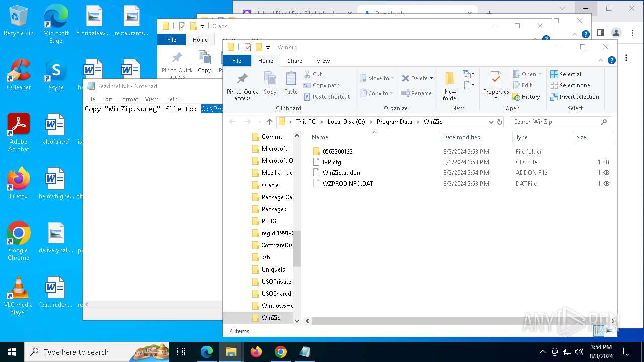The width and height of the screenshot is (644, 362).
Task: Click the Edit command in Open group
Action: 522,85
